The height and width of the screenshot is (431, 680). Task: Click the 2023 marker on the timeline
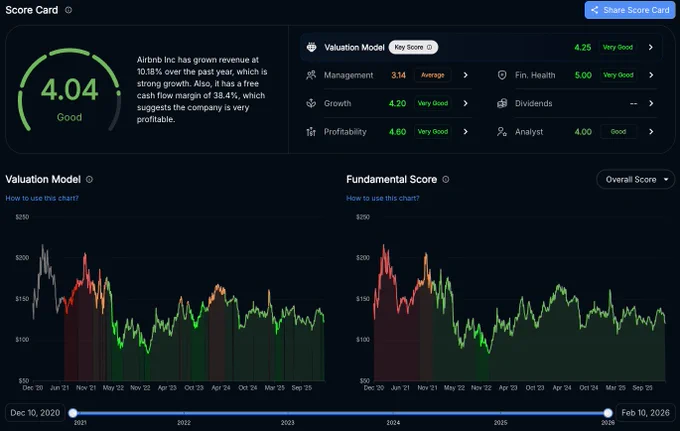coord(288,422)
